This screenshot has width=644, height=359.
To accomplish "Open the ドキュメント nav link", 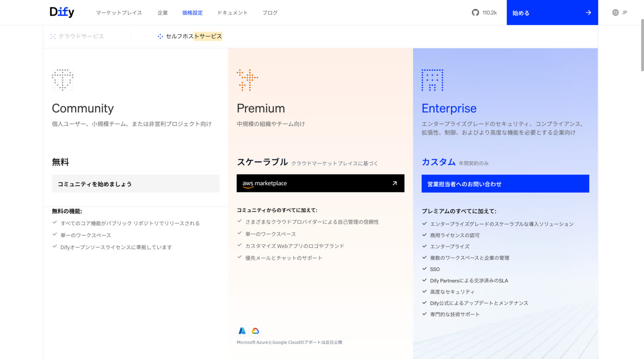I will coord(233,13).
